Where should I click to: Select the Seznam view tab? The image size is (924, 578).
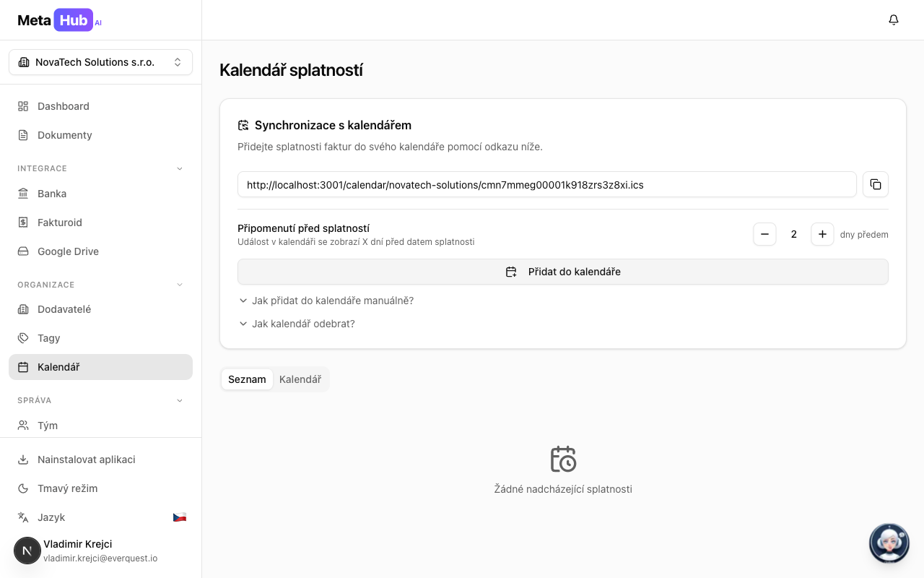[x=247, y=379]
